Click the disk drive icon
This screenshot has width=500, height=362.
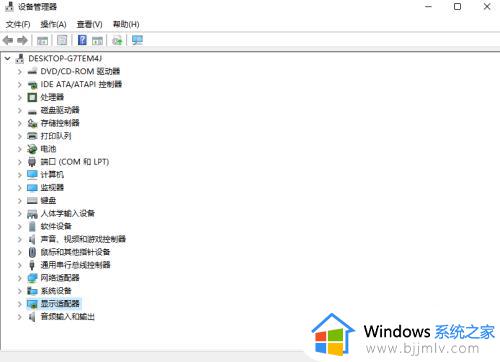[x=32, y=111]
